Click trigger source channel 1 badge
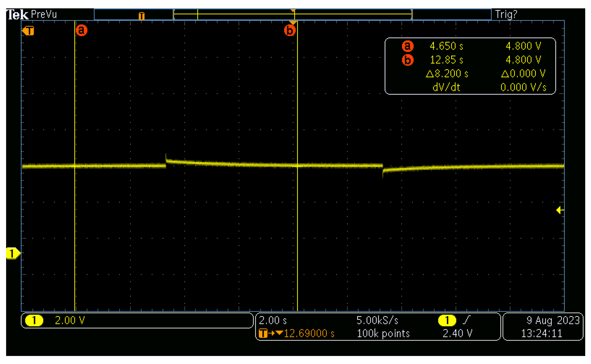This screenshot has width=591, height=364. click(447, 320)
